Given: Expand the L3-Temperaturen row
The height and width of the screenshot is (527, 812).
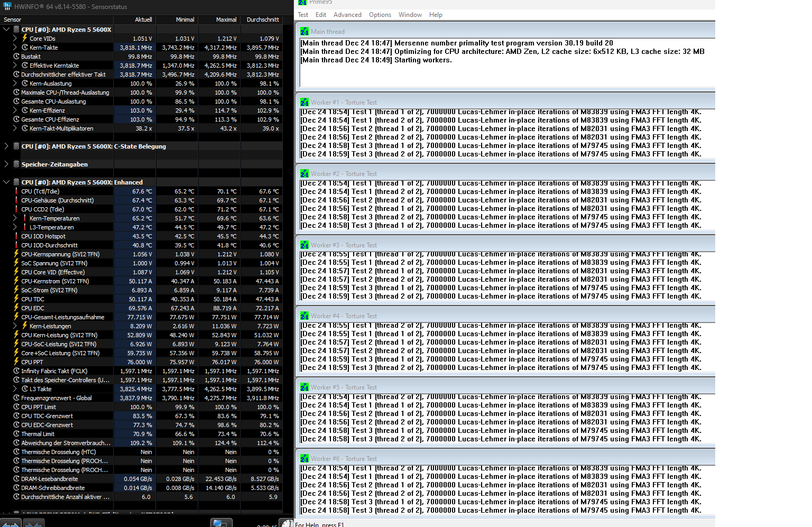Looking at the screenshot, I should 15,227.
